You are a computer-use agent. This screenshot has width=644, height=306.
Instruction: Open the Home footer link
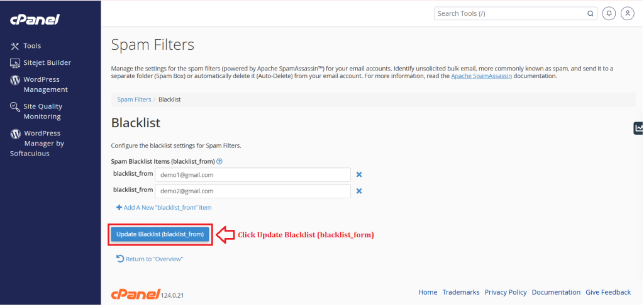tap(428, 292)
